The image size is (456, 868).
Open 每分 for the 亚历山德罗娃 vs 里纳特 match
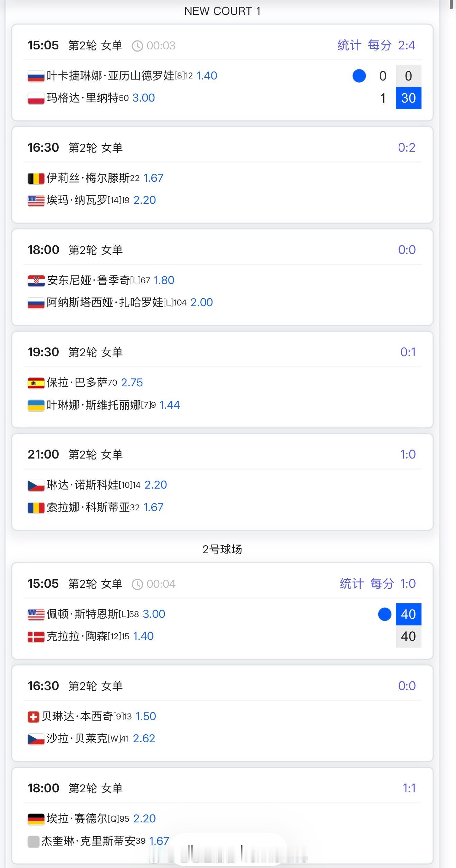[x=379, y=45]
